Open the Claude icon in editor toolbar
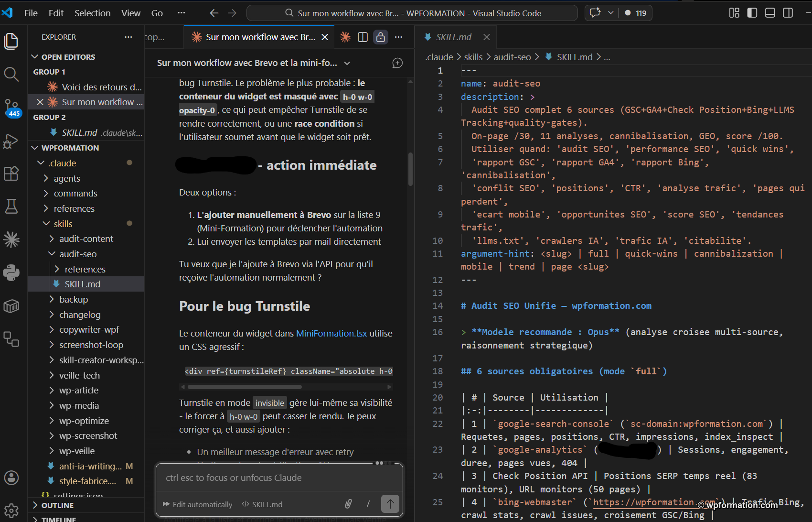The image size is (812, 522). (345, 37)
